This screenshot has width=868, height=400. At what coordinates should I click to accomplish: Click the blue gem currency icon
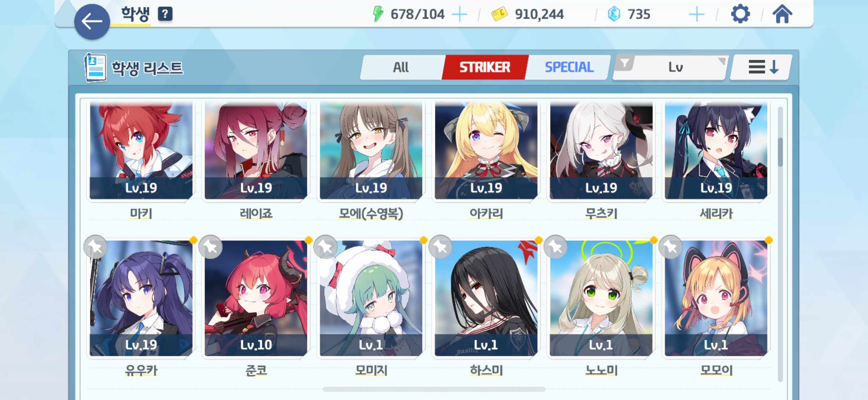[614, 14]
